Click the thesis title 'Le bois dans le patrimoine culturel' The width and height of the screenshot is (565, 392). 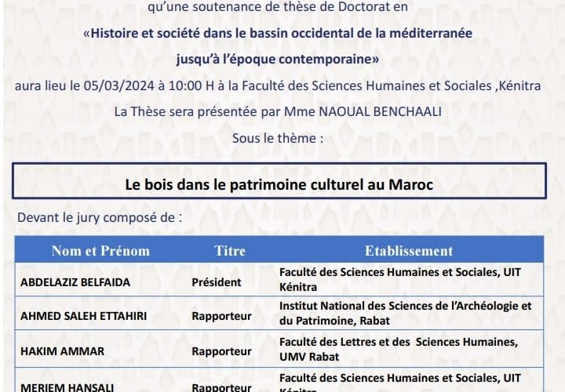[x=279, y=185]
